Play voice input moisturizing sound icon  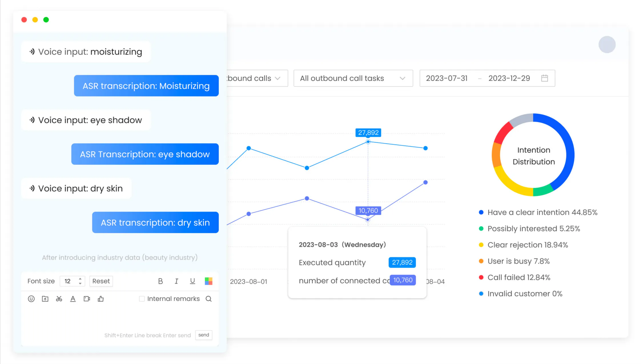point(32,52)
